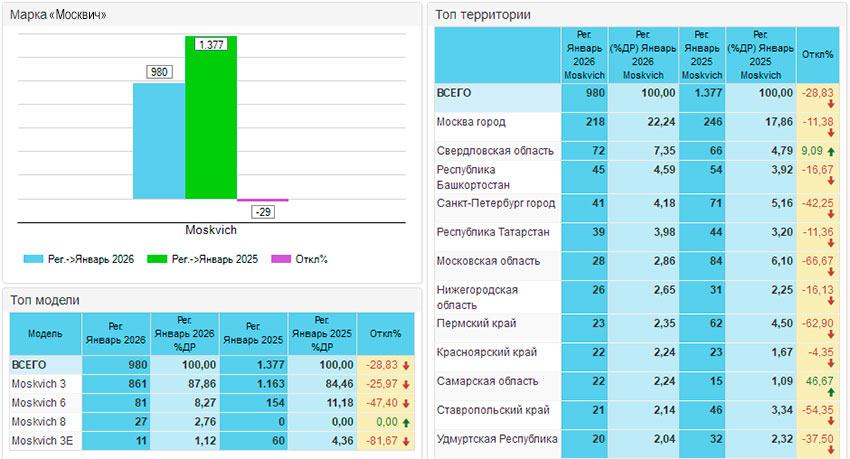The width and height of the screenshot is (850, 459).
Task: Click the Топ территории panel title
Action: 484,15
